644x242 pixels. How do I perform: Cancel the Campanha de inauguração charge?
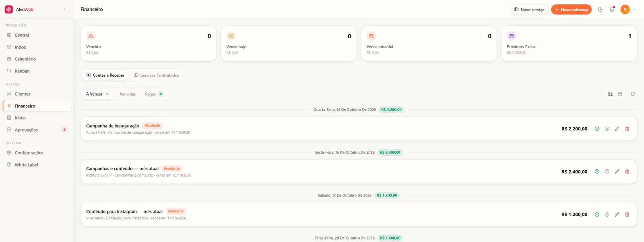click(x=607, y=129)
